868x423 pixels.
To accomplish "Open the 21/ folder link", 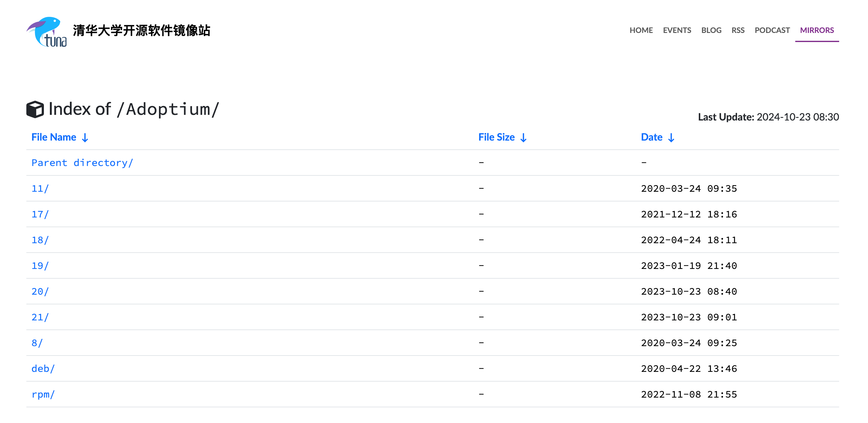I will [40, 317].
